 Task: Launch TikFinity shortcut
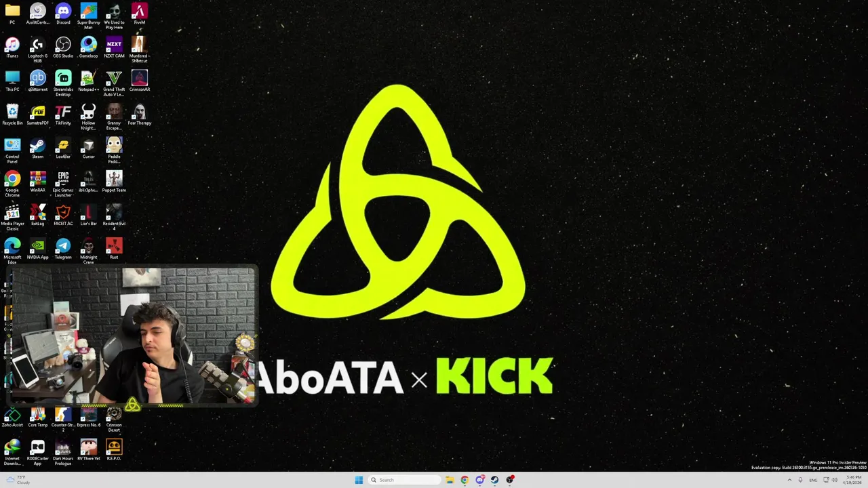coord(63,115)
